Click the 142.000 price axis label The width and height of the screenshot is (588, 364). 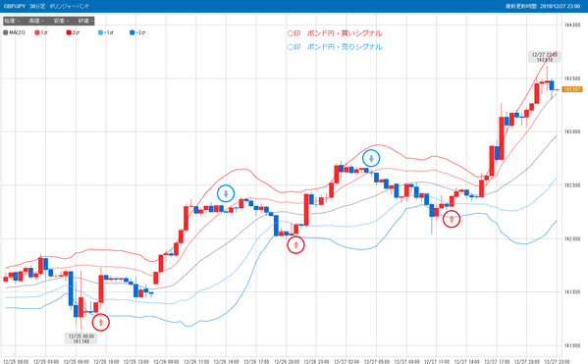(572, 238)
